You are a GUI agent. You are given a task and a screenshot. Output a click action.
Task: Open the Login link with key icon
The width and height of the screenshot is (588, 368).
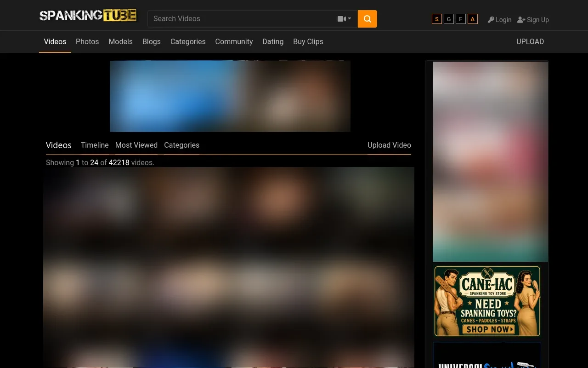[x=499, y=20]
